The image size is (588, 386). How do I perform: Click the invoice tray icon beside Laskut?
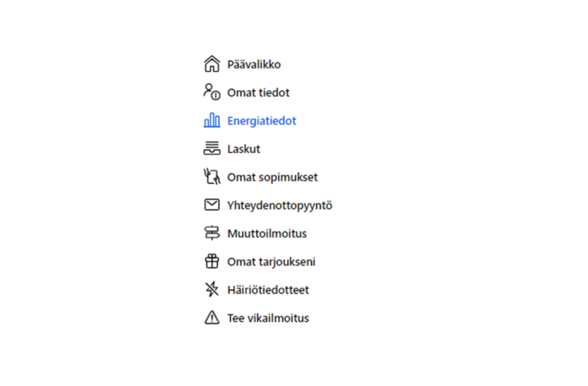click(212, 148)
